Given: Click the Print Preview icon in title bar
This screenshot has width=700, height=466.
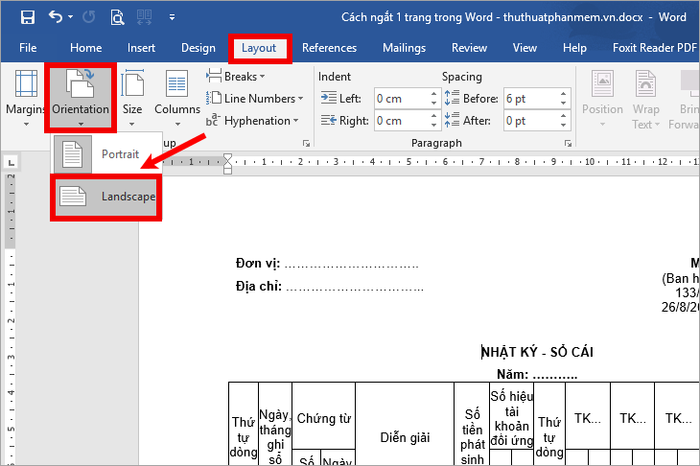Looking at the screenshot, I should coord(117,17).
